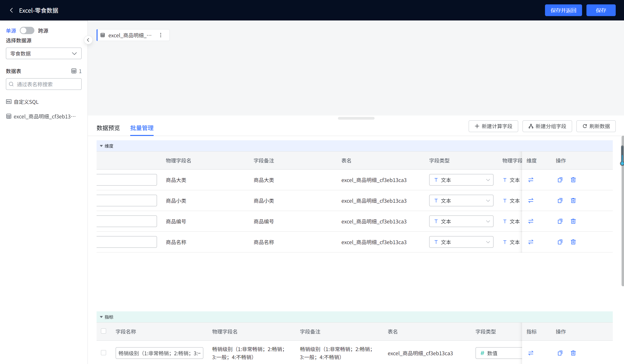This screenshot has width=624, height=364.
Task: Delete the 商品名称 field row
Action: (x=573, y=242)
